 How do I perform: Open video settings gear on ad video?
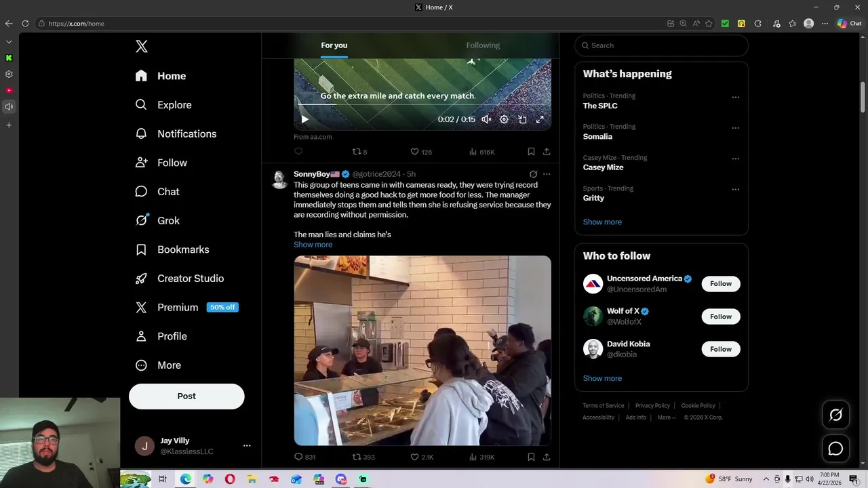pyautogui.click(x=504, y=119)
